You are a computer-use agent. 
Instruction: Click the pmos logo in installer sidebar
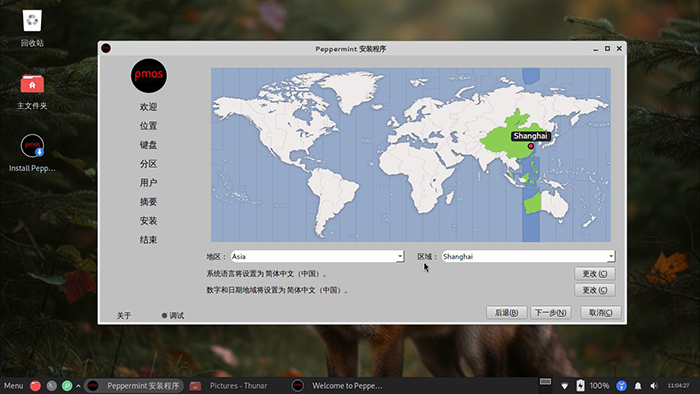click(x=149, y=75)
